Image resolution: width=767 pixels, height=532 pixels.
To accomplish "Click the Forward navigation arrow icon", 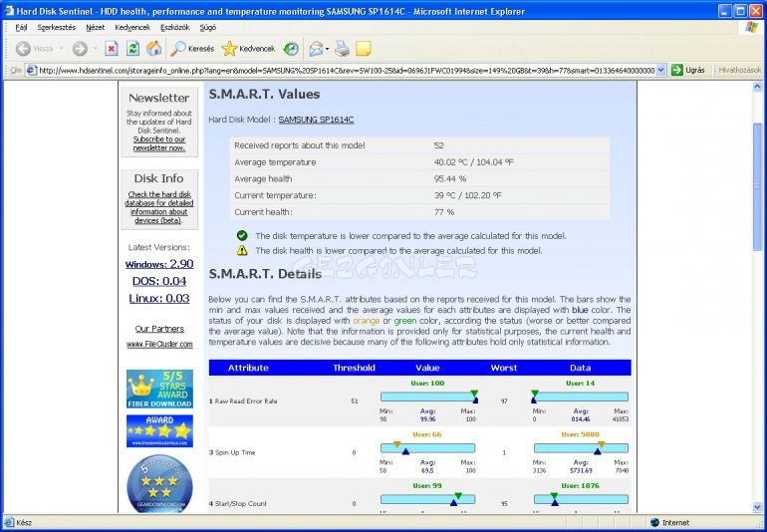I will tap(80, 49).
